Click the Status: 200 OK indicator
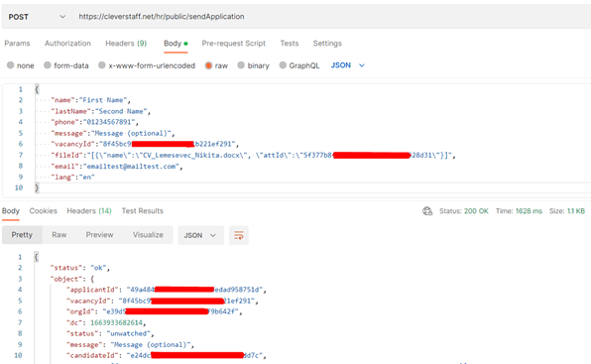The width and height of the screenshot is (591, 364). pyautogui.click(x=464, y=211)
